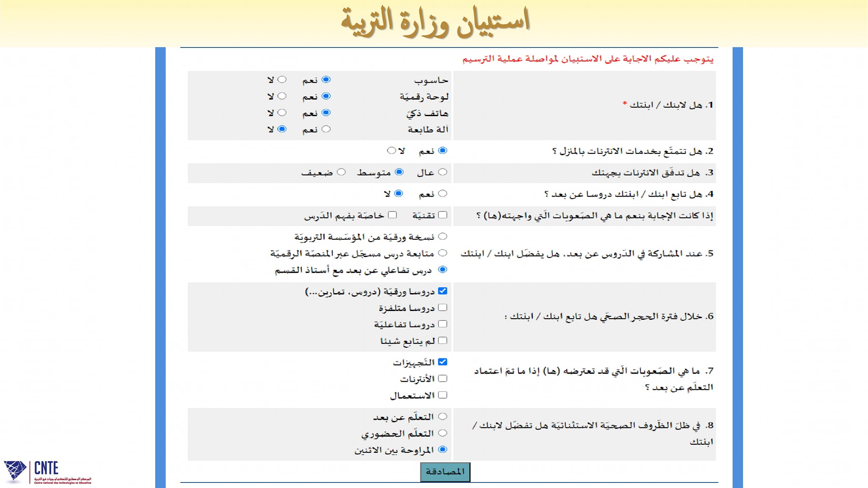Click the المصادقة submit button
Screen dimensions: 868x488
(x=445, y=472)
